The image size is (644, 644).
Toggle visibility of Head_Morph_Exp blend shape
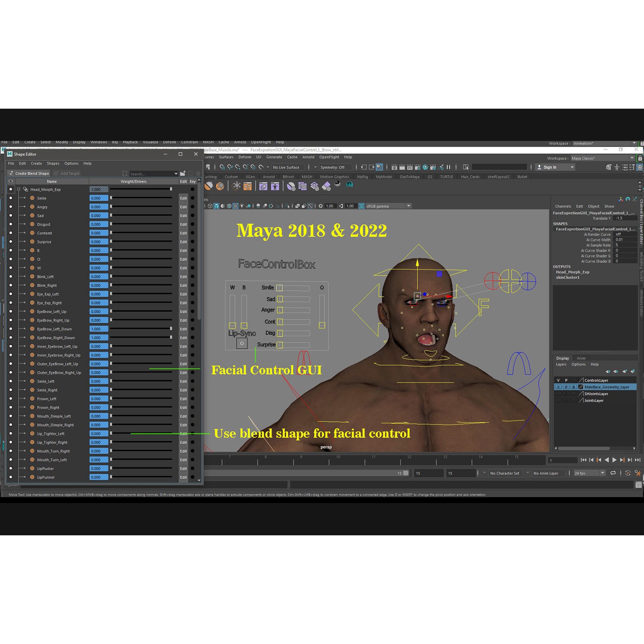coord(11,189)
